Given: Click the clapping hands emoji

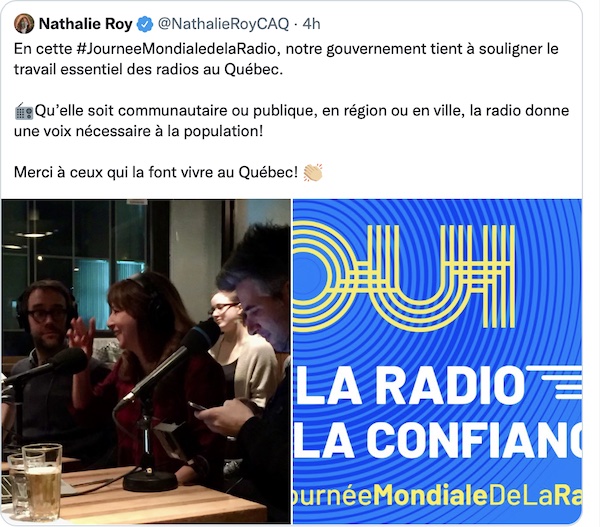Looking at the screenshot, I should (313, 173).
